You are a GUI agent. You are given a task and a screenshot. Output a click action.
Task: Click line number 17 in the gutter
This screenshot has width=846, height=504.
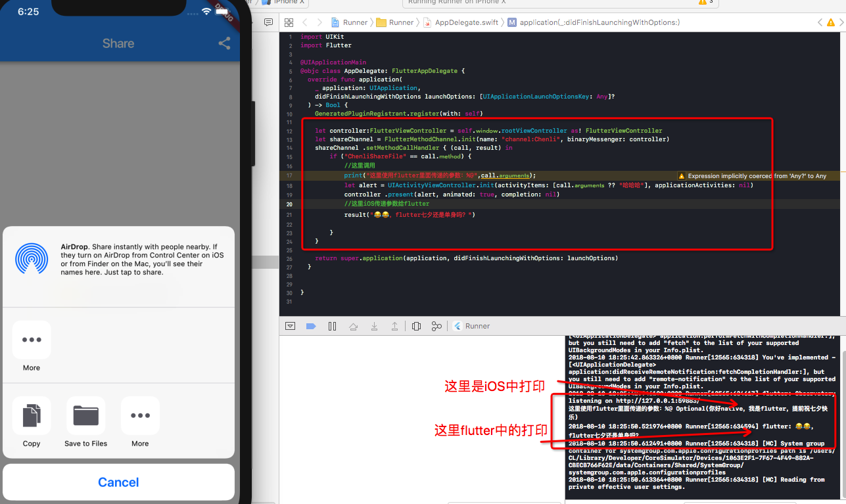[x=289, y=176]
